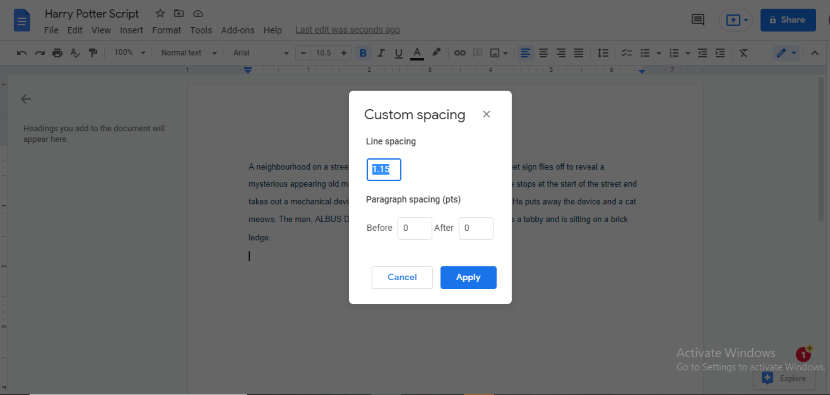Click the Line spacing input field
This screenshot has width=830, height=395.
[384, 169]
